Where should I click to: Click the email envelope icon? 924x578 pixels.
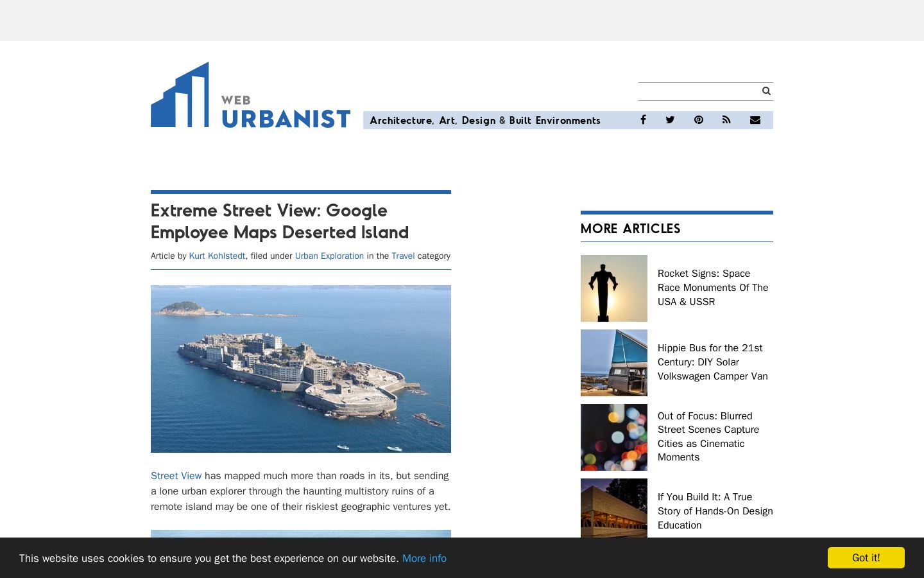pos(755,120)
